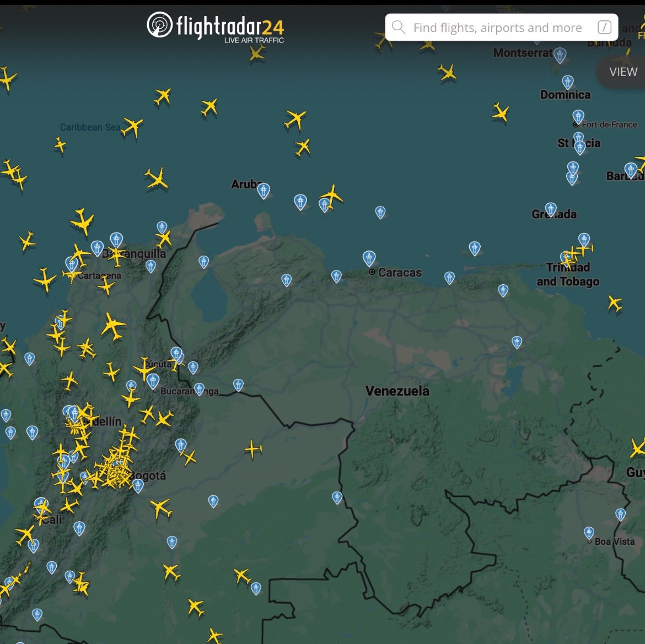Select the airport pin left of Caracas label

click(x=369, y=258)
